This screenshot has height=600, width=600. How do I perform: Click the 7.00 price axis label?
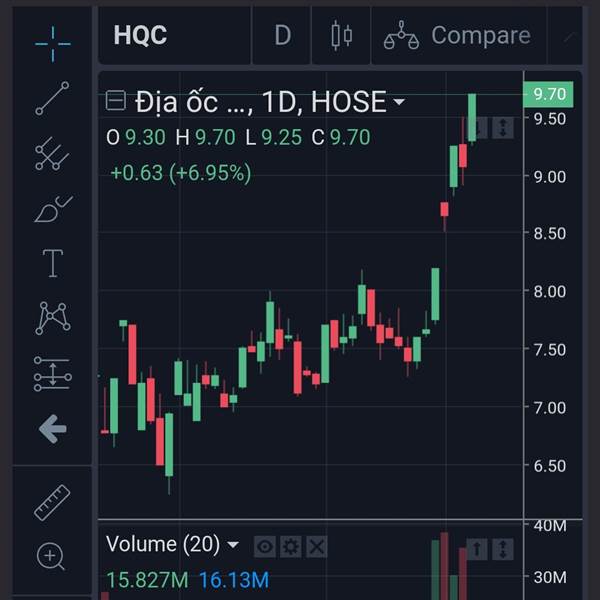point(549,408)
